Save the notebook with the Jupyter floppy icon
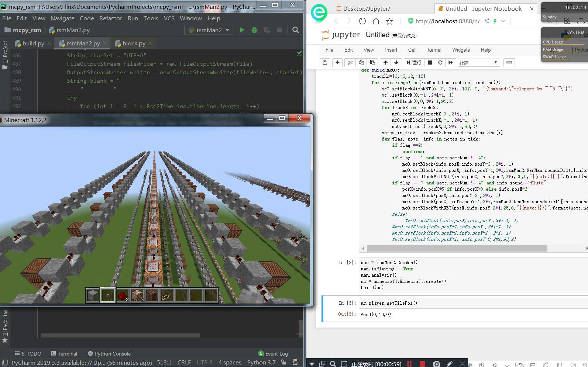 pyautogui.click(x=325, y=63)
